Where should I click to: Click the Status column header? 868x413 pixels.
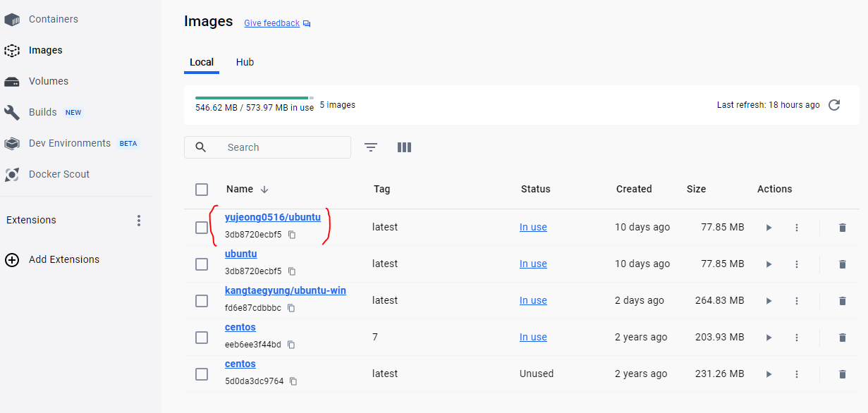536,190
